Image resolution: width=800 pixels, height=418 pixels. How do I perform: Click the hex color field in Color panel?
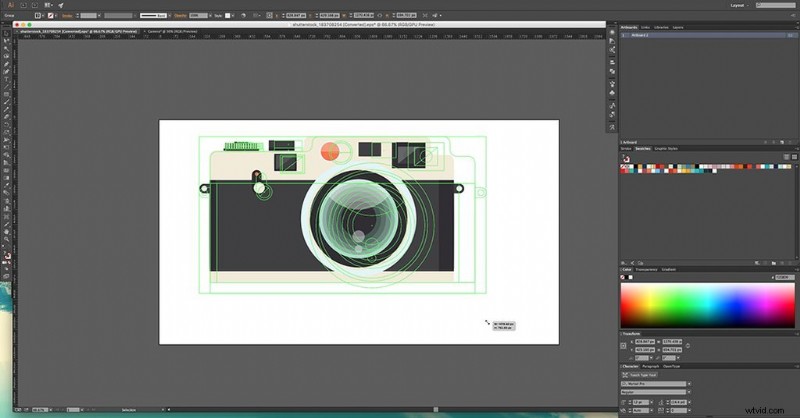coord(785,277)
